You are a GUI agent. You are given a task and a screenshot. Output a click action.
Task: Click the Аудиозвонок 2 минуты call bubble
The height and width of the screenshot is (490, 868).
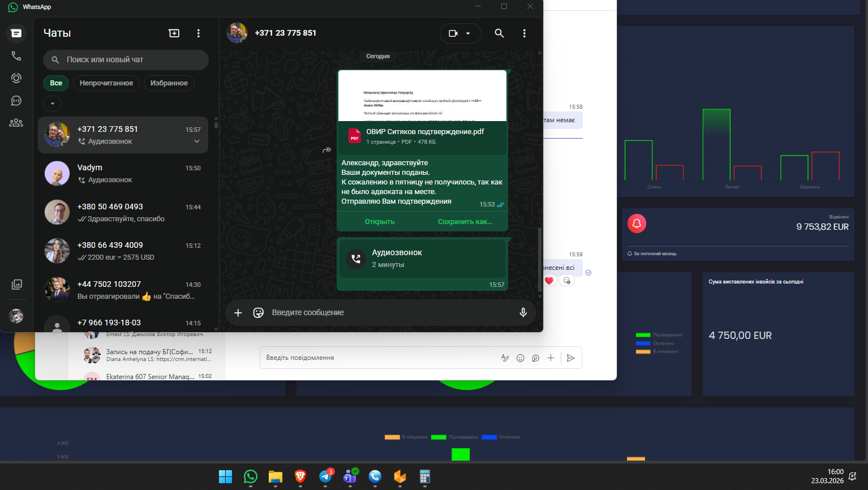[x=422, y=259]
